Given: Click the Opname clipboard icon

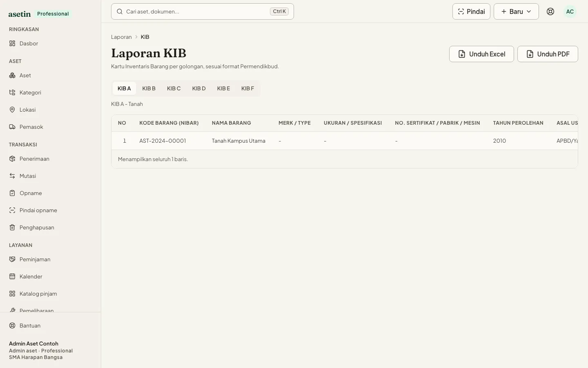Looking at the screenshot, I should [12, 193].
